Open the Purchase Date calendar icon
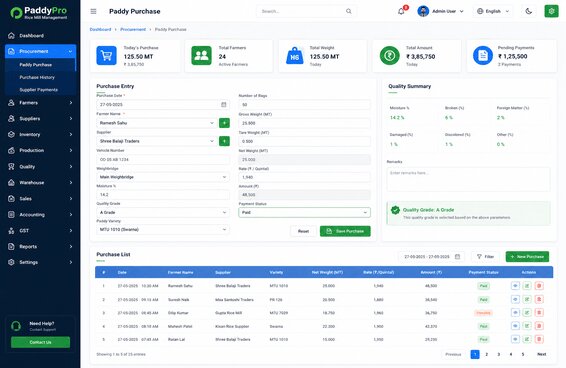 click(224, 104)
